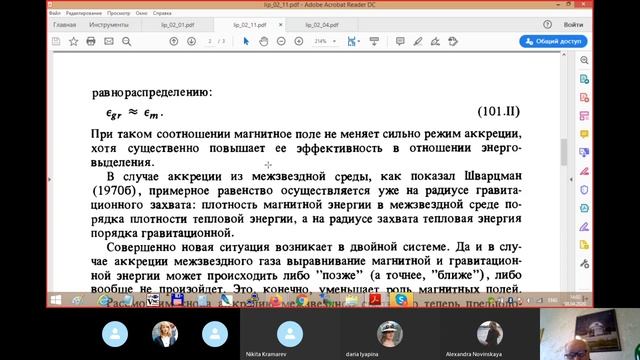Click the vertical document scrollbar thumb
This screenshot has width=640, height=360.
564,152
